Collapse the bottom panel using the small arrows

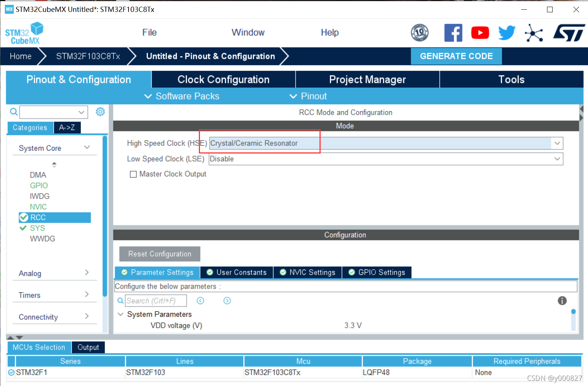15,337
